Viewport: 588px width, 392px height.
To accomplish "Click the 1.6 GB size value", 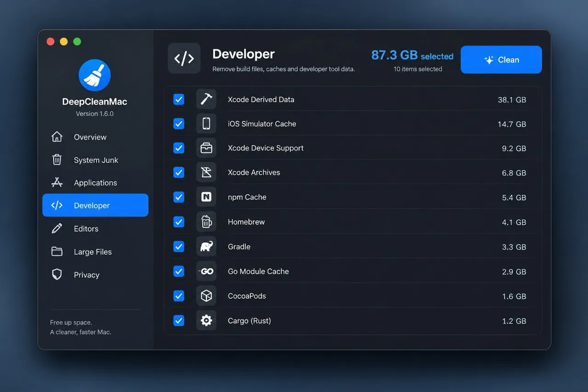I will pyautogui.click(x=514, y=296).
